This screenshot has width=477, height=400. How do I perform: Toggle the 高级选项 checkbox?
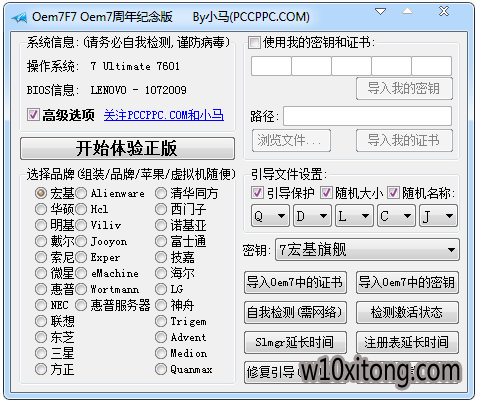click(x=33, y=115)
